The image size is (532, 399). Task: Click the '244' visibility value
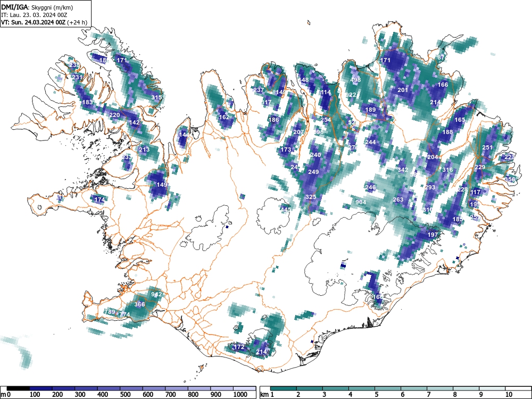tap(370, 142)
